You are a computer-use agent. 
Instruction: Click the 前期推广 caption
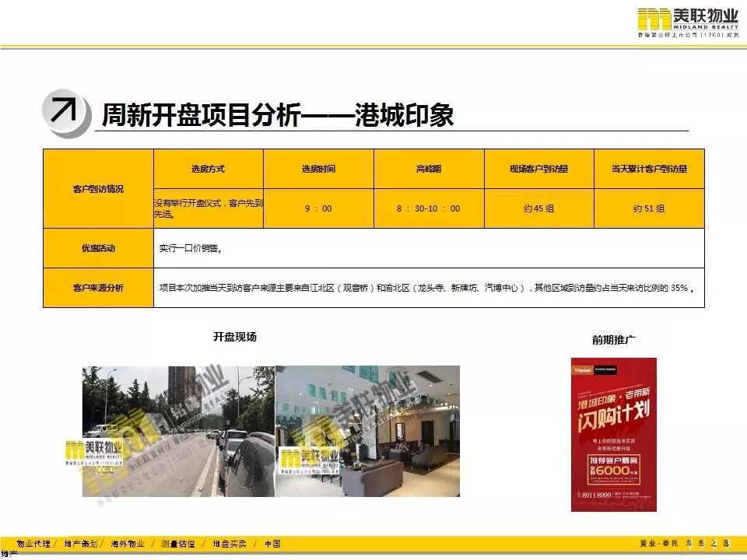pyautogui.click(x=614, y=340)
